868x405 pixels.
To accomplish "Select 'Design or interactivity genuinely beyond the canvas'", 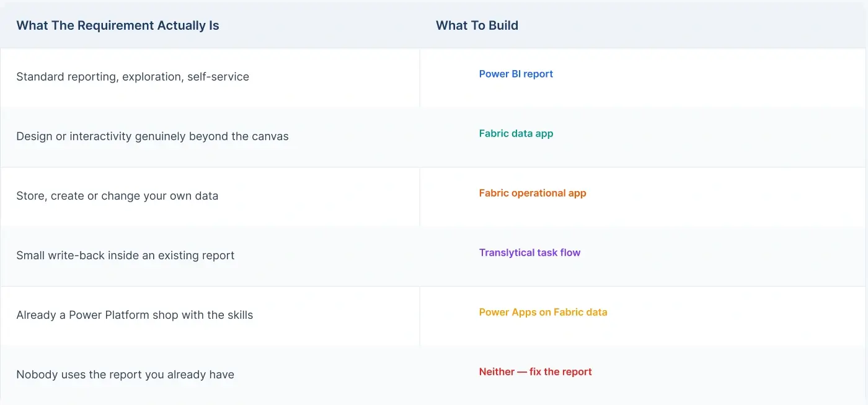I will (x=153, y=136).
